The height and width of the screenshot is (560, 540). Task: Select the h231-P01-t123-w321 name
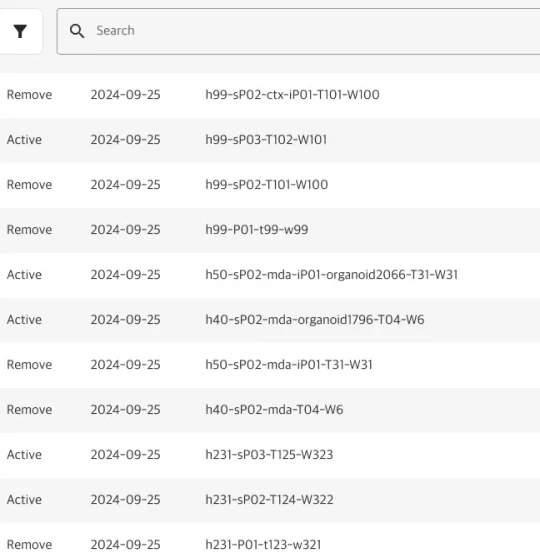(x=263, y=545)
